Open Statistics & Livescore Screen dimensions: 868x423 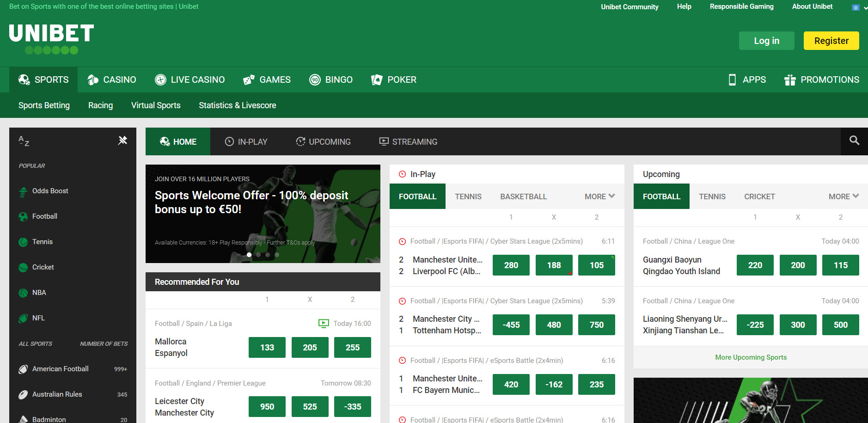point(238,105)
